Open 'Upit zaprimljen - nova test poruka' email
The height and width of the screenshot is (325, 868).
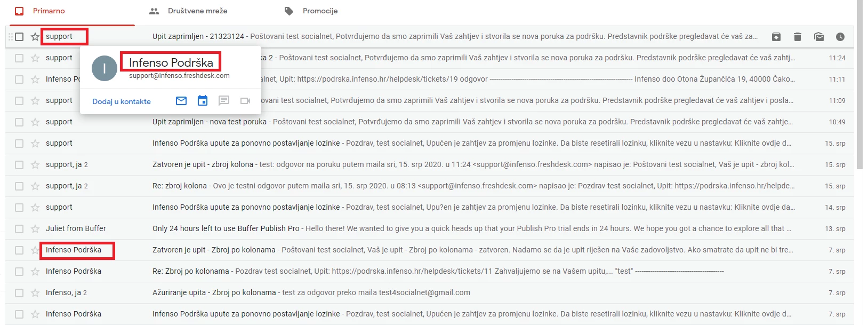coord(430,122)
